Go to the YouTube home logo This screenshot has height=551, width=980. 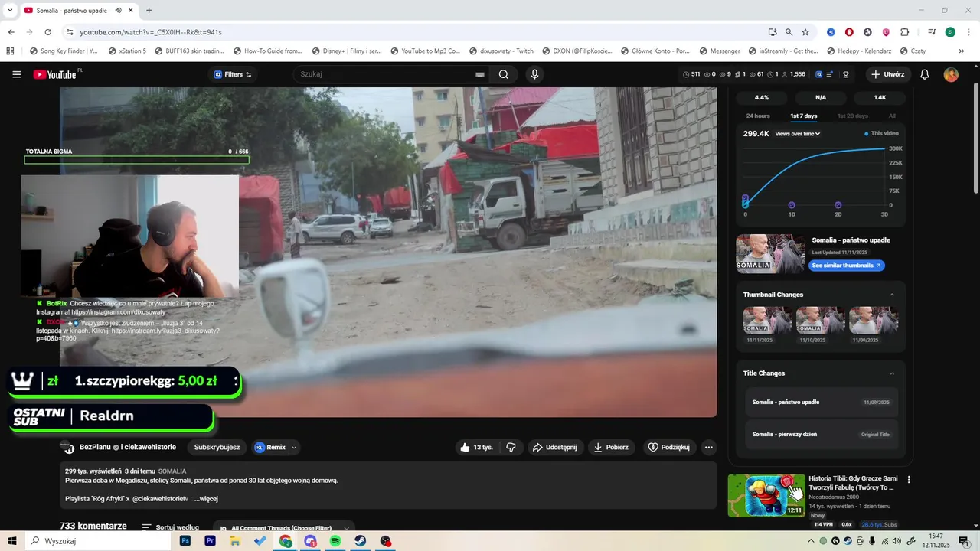(55, 74)
